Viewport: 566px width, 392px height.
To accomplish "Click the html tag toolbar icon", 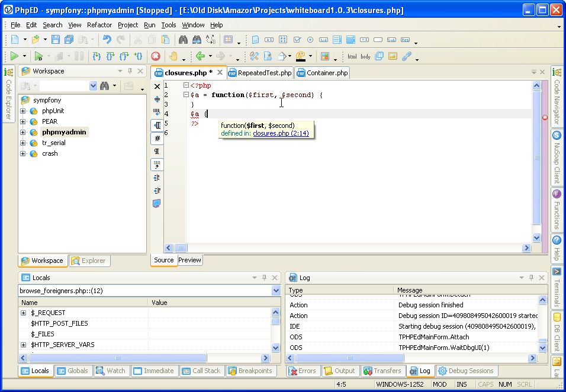I will (x=352, y=56).
